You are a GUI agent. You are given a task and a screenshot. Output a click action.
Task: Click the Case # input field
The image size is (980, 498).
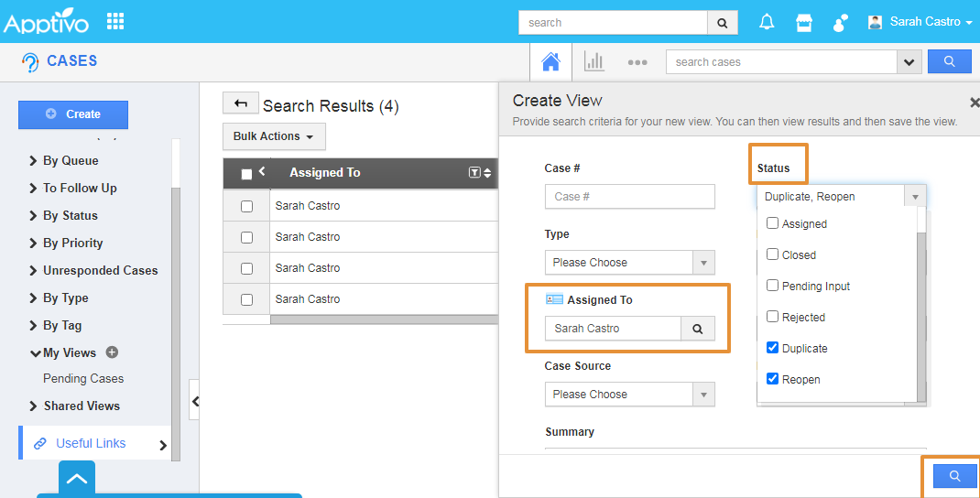pos(629,197)
